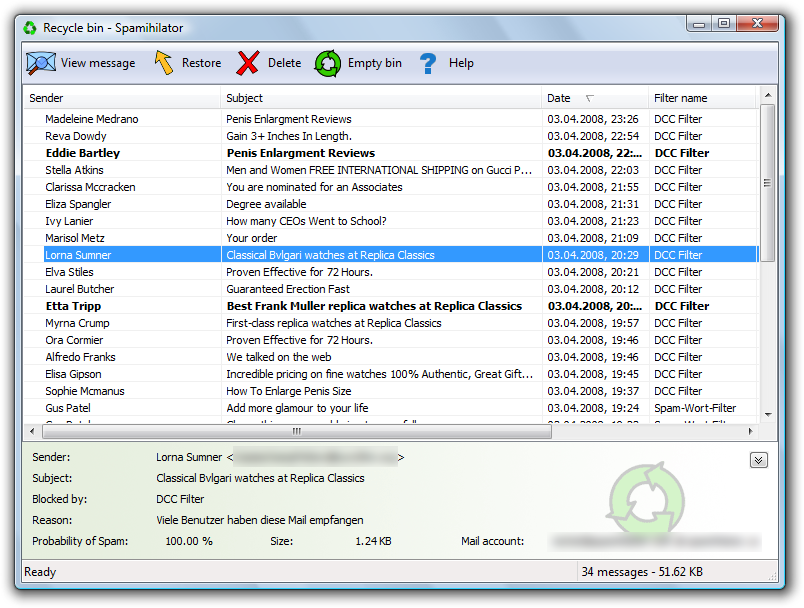Select the Laurel Butcher message
Viewport: 804px width, 608px height.
391,289
